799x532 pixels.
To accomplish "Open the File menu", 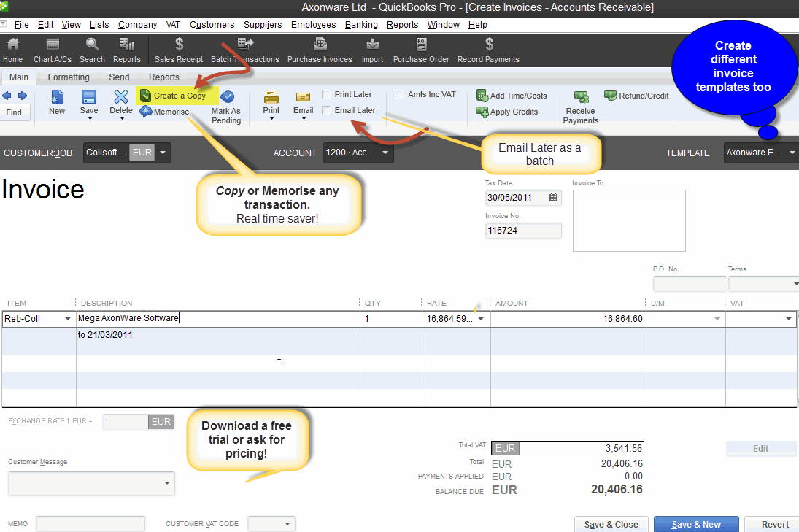I will coord(21,25).
